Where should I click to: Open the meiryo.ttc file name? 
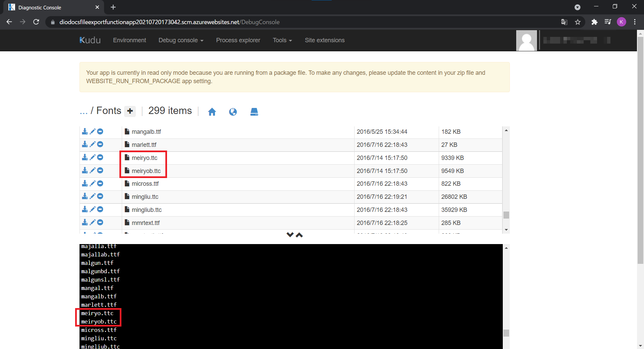pos(145,158)
